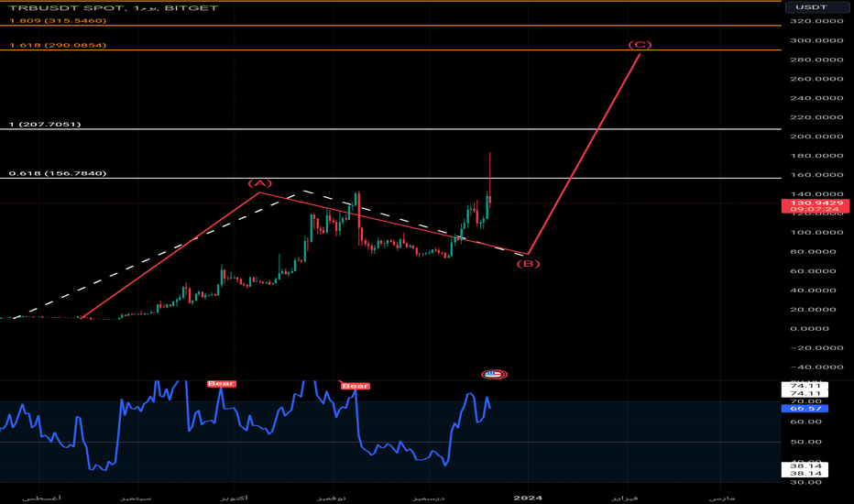Click the Bear label above the November RSI peak
Viewport: 854px width, 504px height.
click(x=356, y=386)
